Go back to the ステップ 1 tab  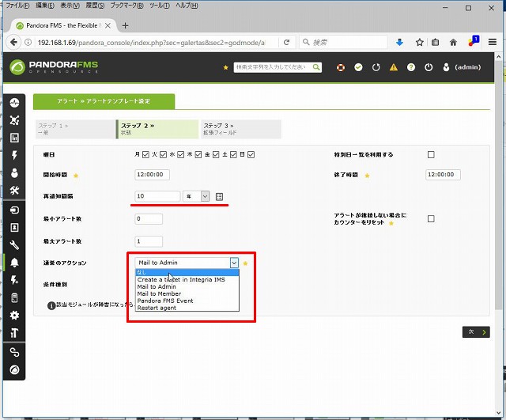coord(75,129)
